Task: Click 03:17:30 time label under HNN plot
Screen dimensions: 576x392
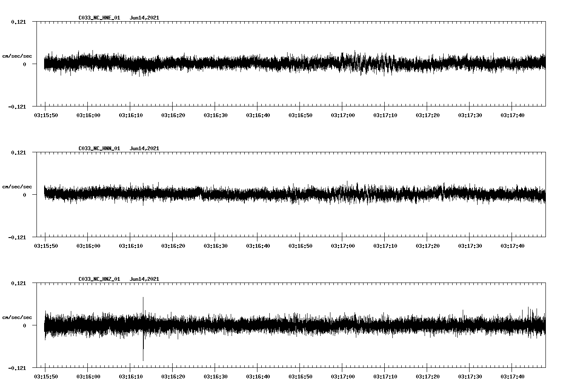Action: click(x=470, y=246)
